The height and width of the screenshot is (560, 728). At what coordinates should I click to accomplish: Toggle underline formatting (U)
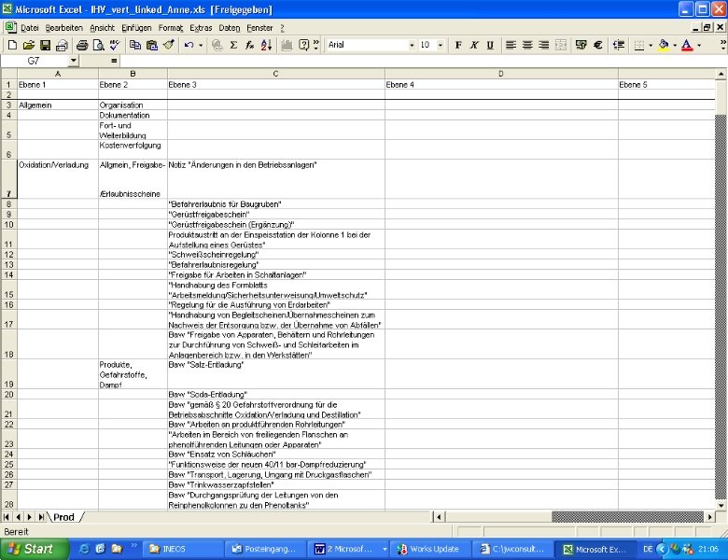pyautogui.click(x=490, y=45)
